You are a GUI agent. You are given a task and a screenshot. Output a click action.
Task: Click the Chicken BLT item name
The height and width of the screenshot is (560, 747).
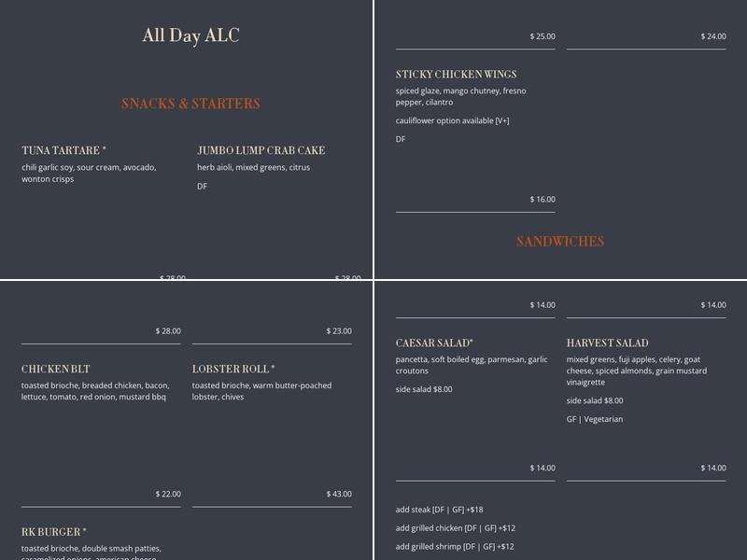point(56,370)
